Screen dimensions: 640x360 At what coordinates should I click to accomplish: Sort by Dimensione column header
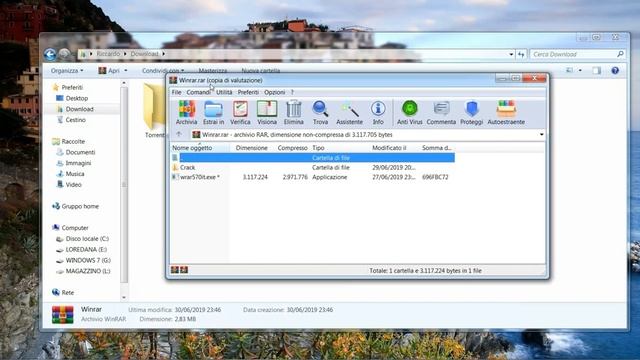coord(251,148)
